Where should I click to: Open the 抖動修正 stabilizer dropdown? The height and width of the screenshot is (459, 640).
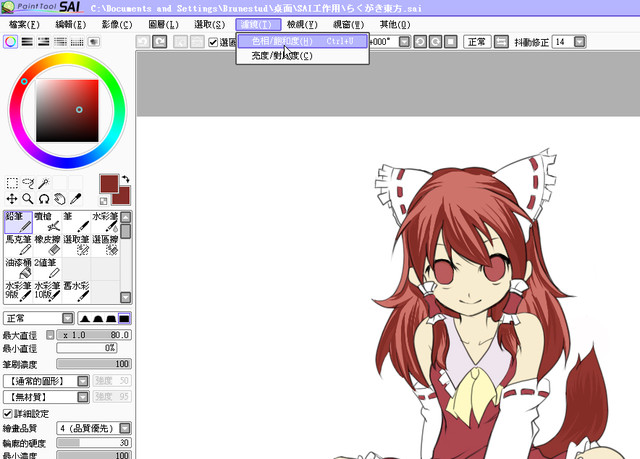[580, 42]
